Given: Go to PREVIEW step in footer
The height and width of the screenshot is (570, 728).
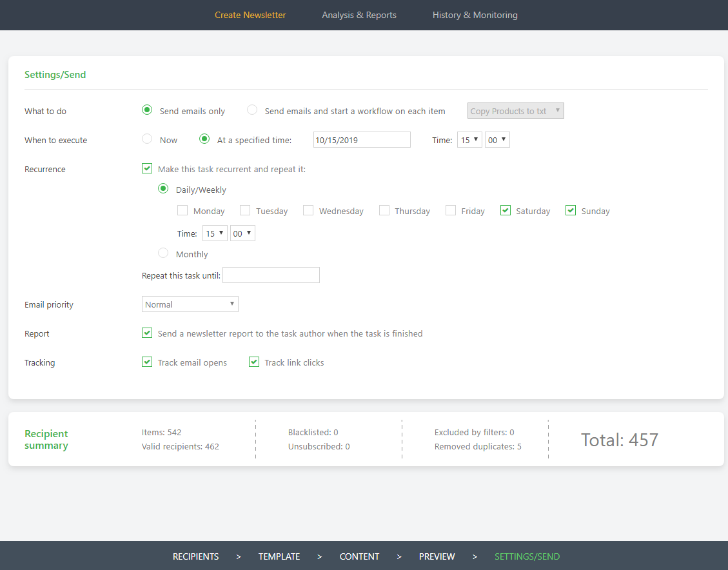Looking at the screenshot, I should [x=437, y=556].
